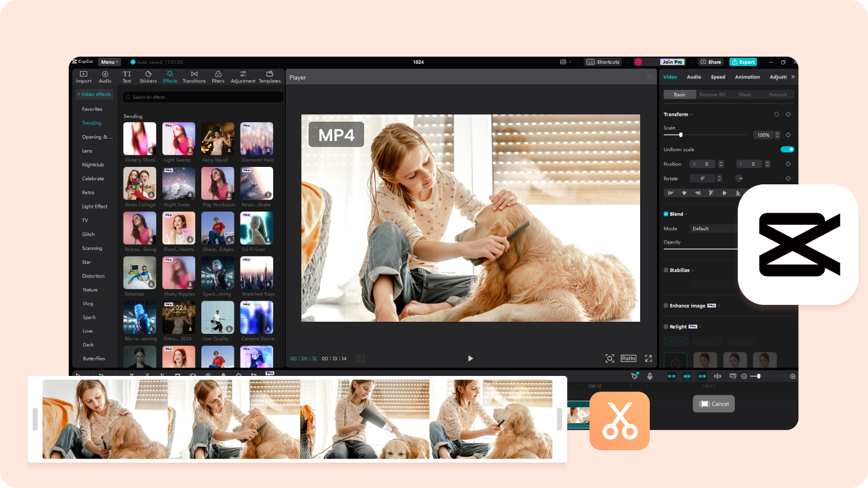
Task: Add a keyframe for Scale
Action: click(x=788, y=135)
